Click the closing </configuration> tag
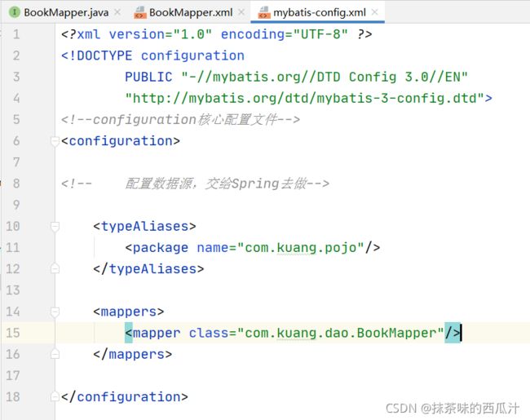 click(x=125, y=397)
